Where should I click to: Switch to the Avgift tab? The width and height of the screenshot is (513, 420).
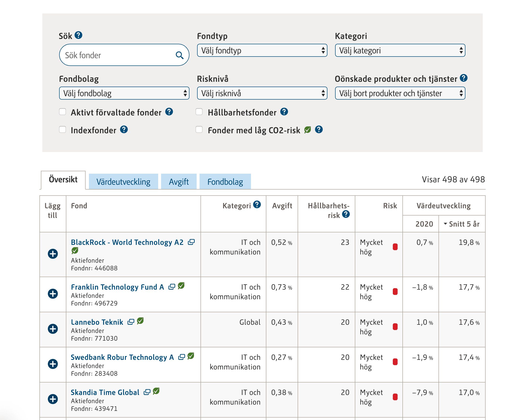[x=179, y=181]
